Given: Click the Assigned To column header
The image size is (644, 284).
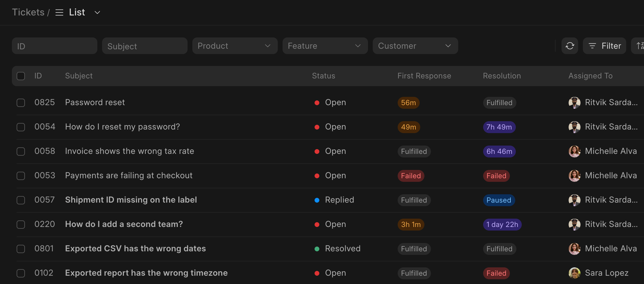Looking at the screenshot, I should coord(590,76).
